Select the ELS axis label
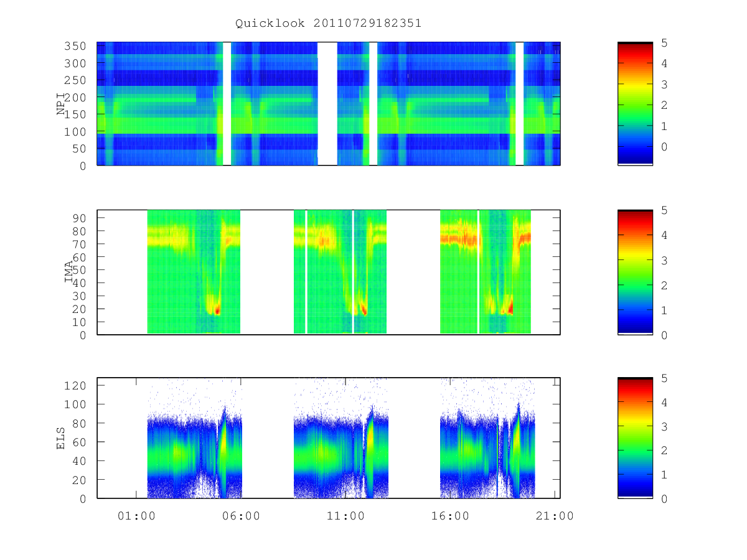This screenshot has height=560, width=747. coord(61,438)
